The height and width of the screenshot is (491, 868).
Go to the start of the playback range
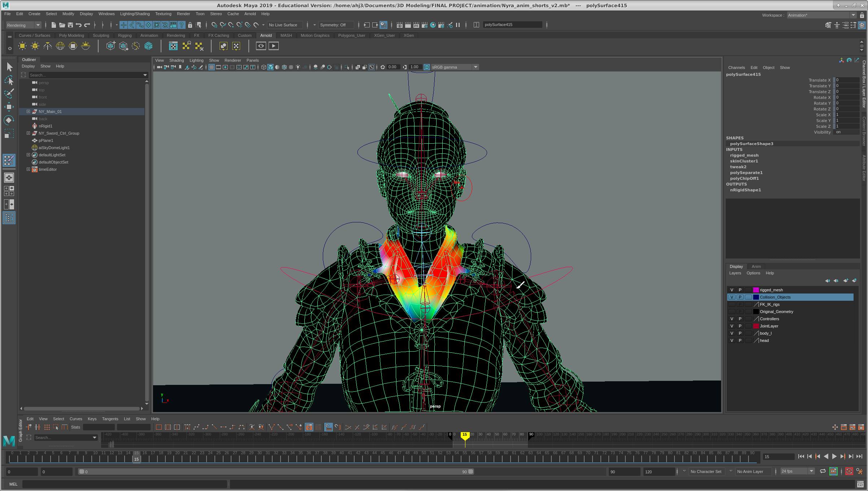coord(801,457)
